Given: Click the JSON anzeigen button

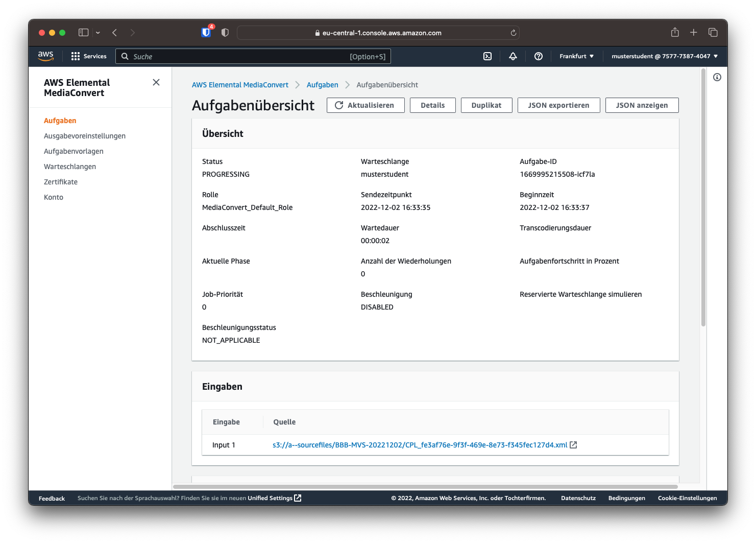Looking at the screenshot, I should (x=642, y=105).
